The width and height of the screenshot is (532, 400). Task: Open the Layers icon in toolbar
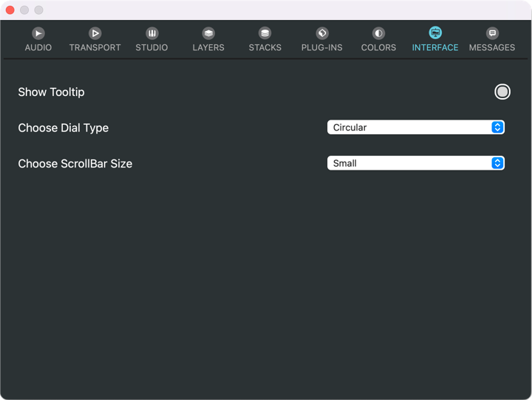[x=208, y=33]
